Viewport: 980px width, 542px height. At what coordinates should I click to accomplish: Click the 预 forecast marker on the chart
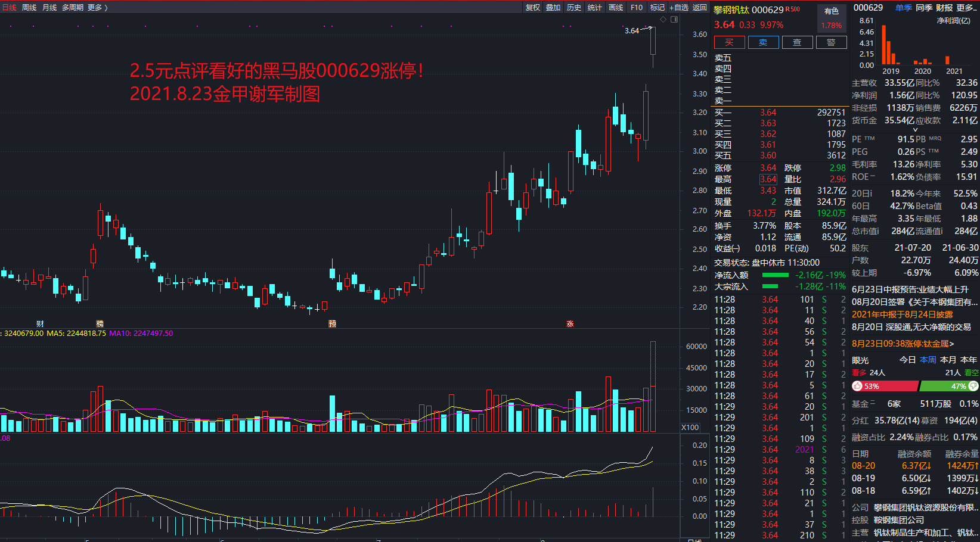332,323
